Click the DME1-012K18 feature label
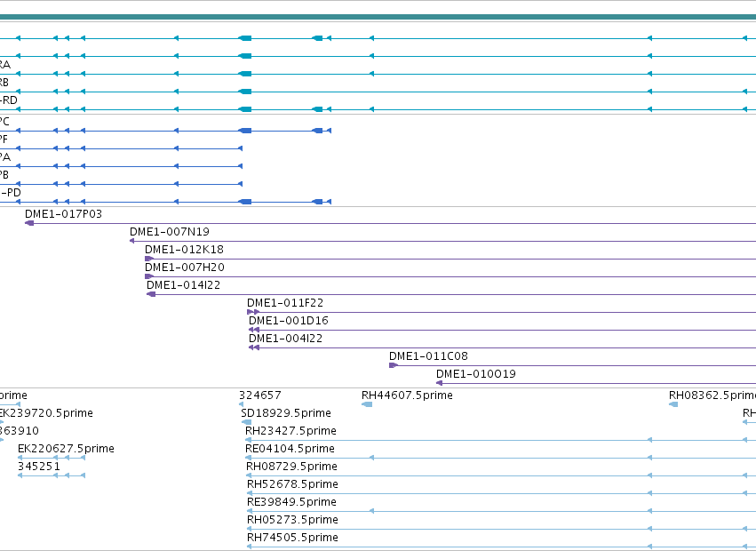The height and width of the screenshot is (551, 756). click(x=184, y=250)
